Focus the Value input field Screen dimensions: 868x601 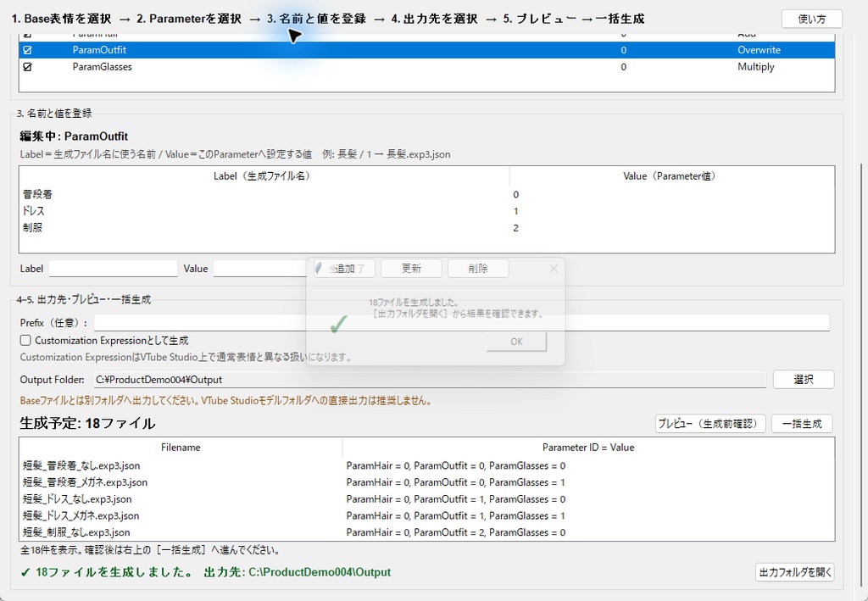(260, 269)
